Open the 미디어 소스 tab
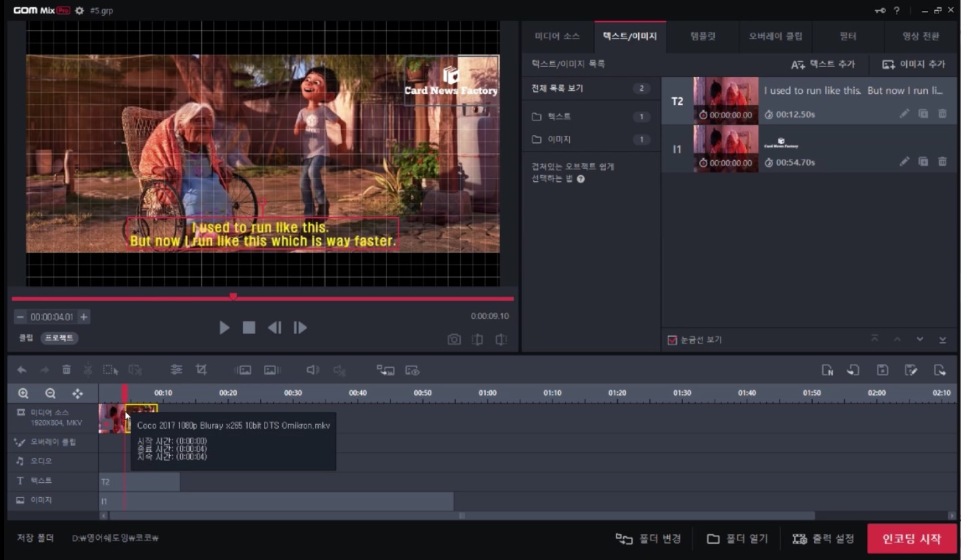This screenshot has height=560, width=961. coord(558,37)
